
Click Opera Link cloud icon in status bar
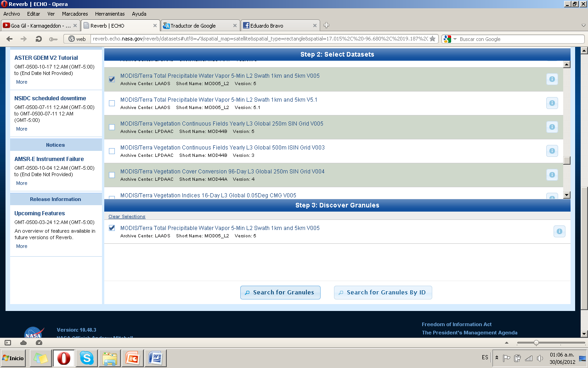click(x=23, y=343)
